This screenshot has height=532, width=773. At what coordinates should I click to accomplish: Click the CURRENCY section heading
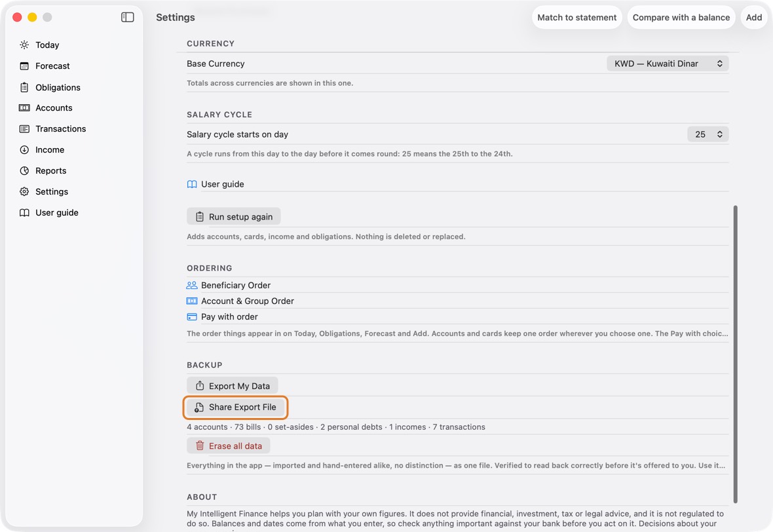pos(210,43)
